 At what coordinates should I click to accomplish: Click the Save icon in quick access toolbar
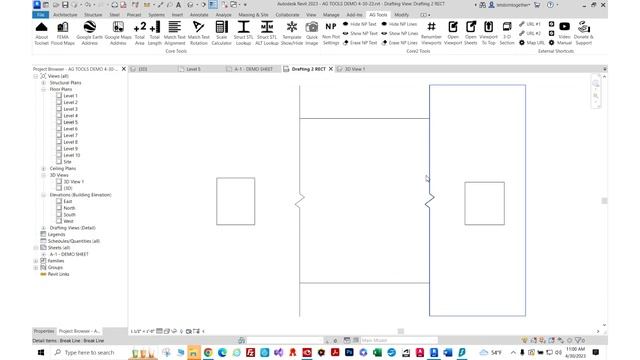(x=65, y=5)
